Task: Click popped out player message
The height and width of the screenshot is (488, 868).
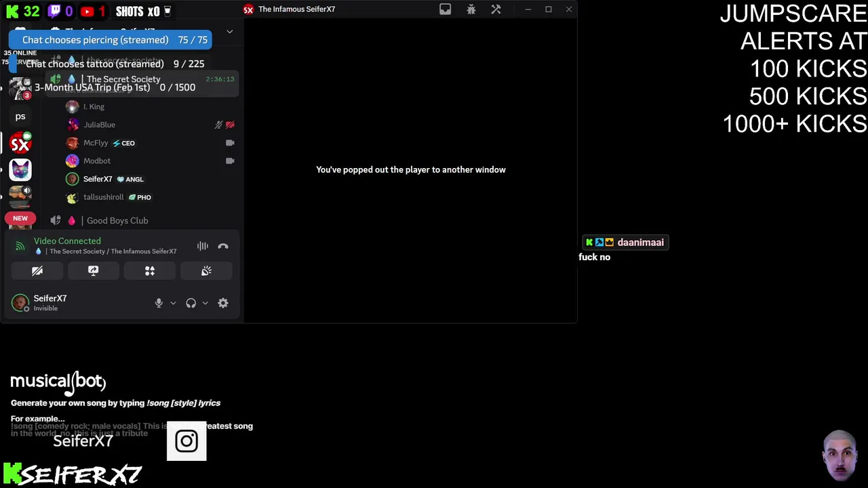Action: (411, 169)
